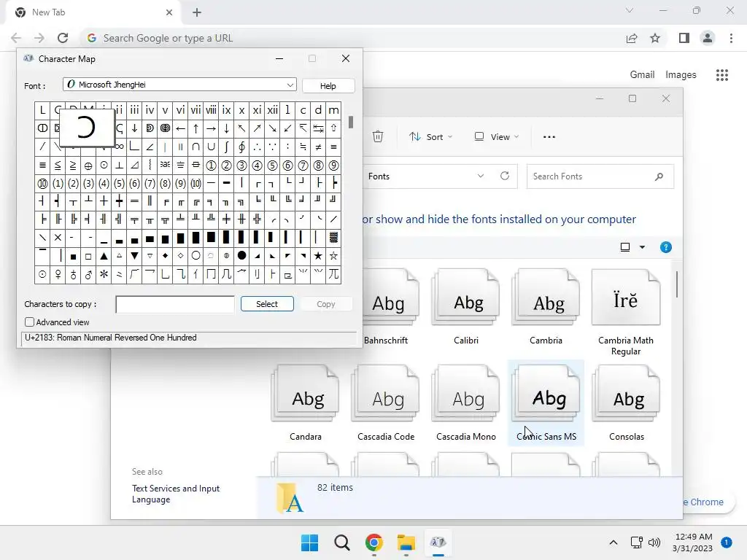Screen dimensions: 747x560
Task: Open the Windows Start menu
Action: (x=309, y=542)
